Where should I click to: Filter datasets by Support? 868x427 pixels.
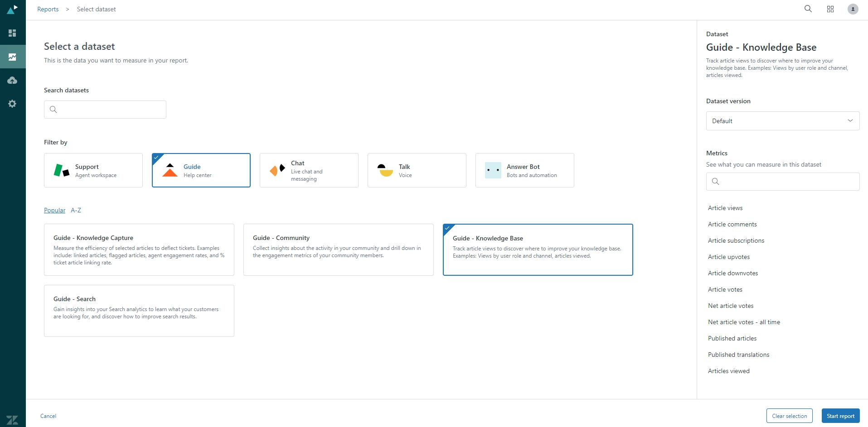(93, 170)
